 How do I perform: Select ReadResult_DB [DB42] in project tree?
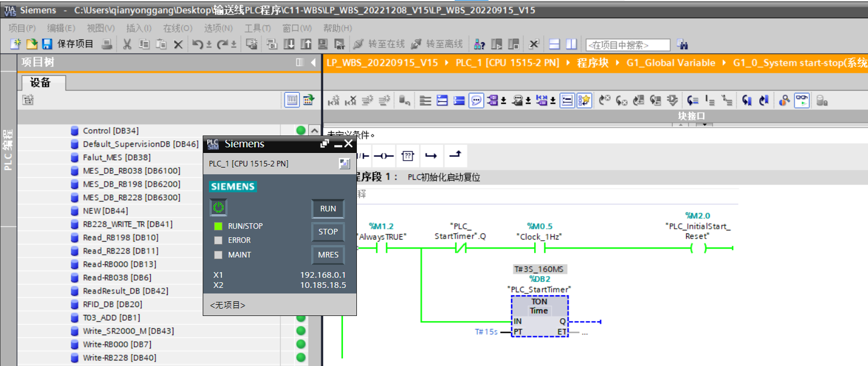[x=125, y=291]
